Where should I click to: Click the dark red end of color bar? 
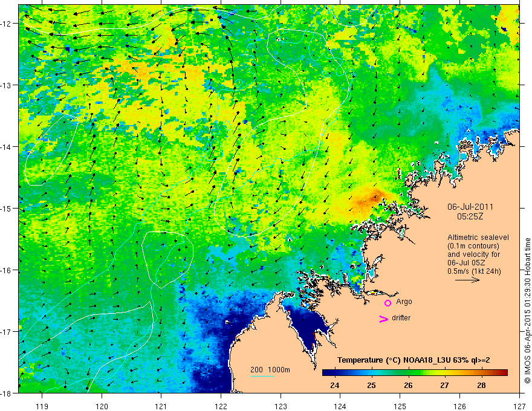pos(504,372)
